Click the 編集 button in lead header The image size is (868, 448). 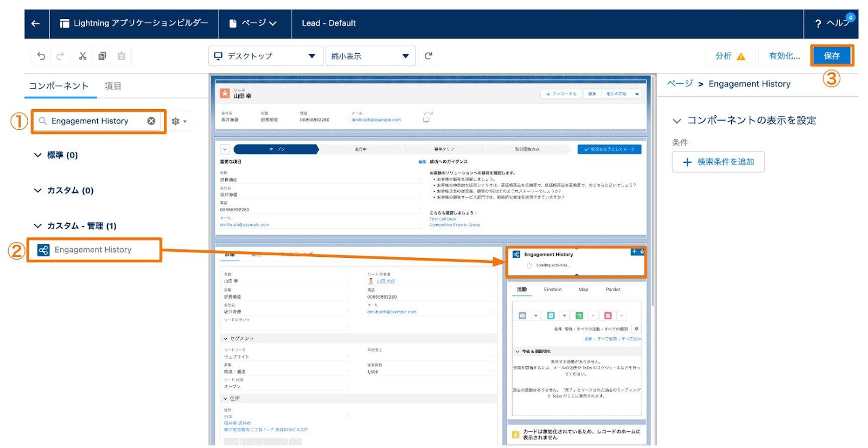click(x=592, y=94)
